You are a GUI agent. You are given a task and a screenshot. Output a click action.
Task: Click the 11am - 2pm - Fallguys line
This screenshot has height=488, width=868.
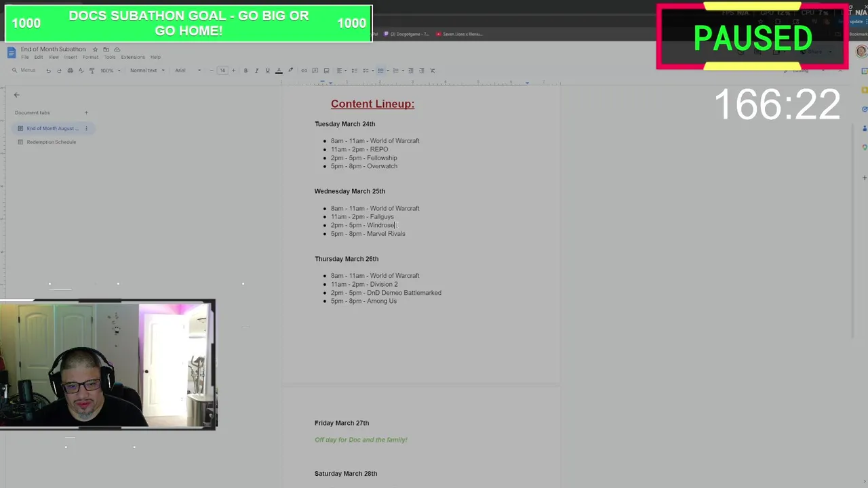(362, 217)
